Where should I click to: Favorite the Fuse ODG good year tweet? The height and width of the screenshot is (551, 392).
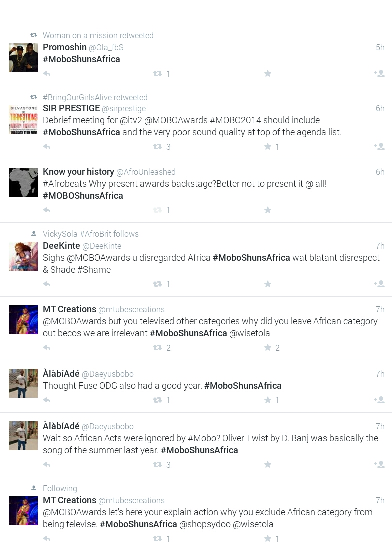tap(268, 400)
